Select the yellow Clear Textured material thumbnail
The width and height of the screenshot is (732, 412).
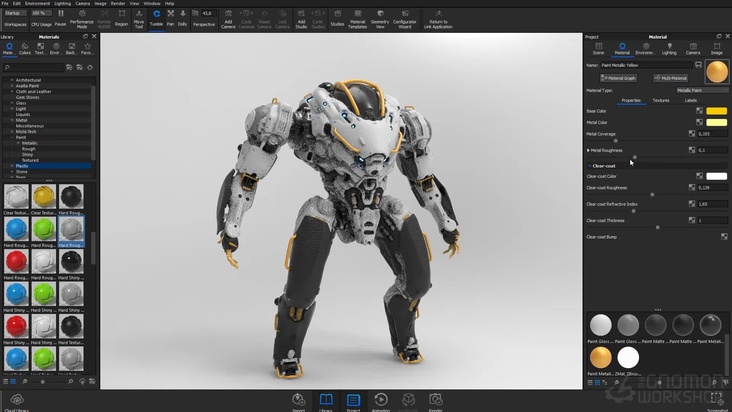(44, 196)
